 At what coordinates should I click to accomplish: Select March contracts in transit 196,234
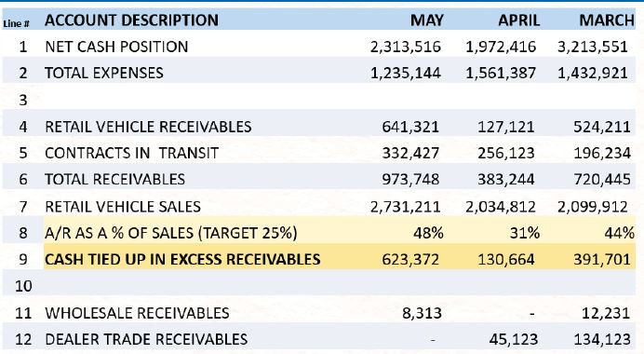[602, 153]
